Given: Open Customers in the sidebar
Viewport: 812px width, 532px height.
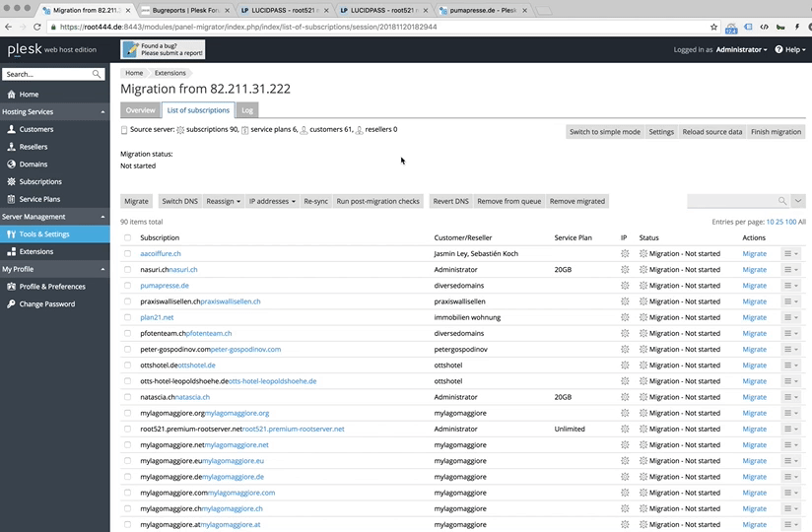Looking at the screenshot, I should pos(35,129).
